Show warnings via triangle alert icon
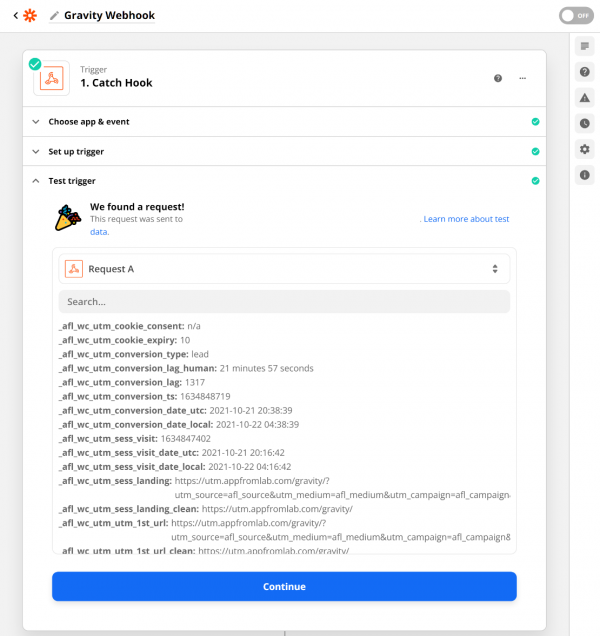Viewport: 600px width, 636px height. click(x=584, y=98)
